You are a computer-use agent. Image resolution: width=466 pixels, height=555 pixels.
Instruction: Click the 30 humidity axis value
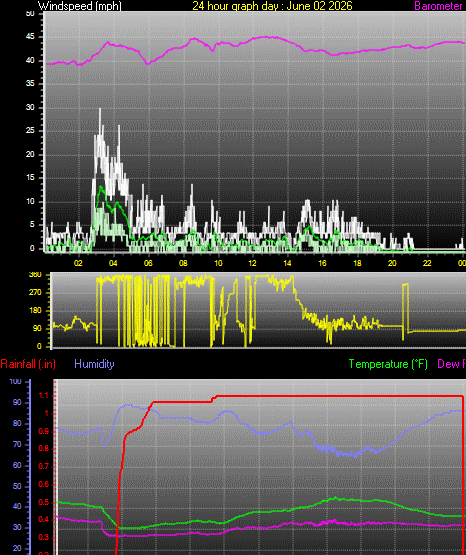(17, 527)
